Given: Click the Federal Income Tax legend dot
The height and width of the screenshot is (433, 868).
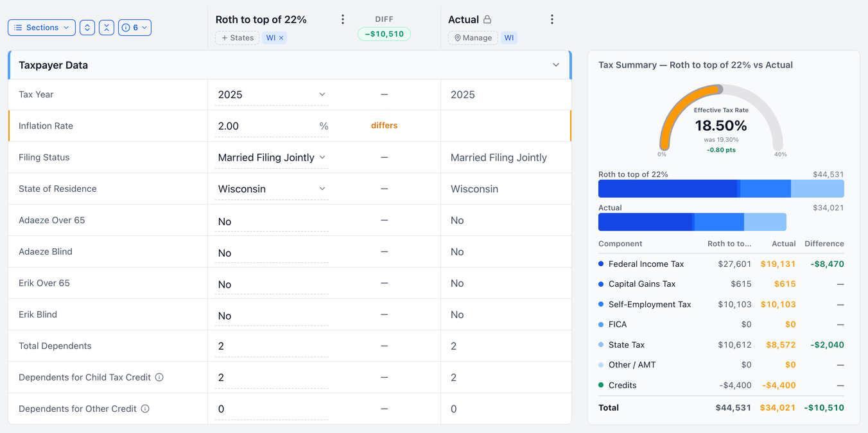Looking at the screenshot, I should 601,264.
